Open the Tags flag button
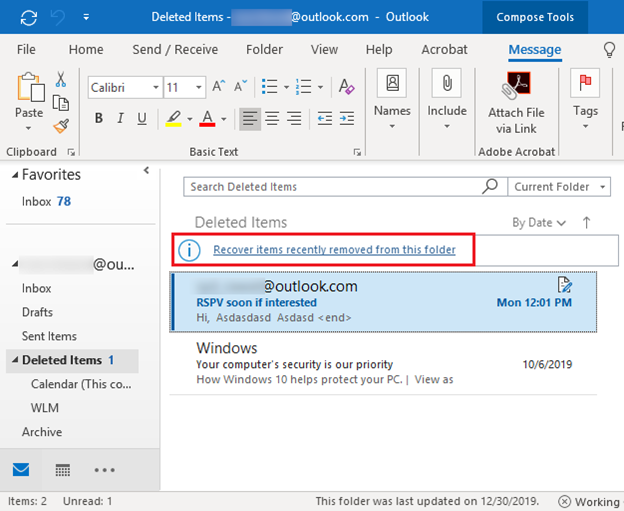Viewport: 624px width, 511px height. tap(585, 99)
